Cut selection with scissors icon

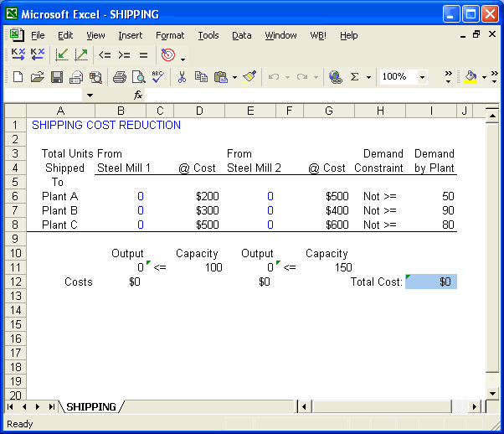pos(182,77)
